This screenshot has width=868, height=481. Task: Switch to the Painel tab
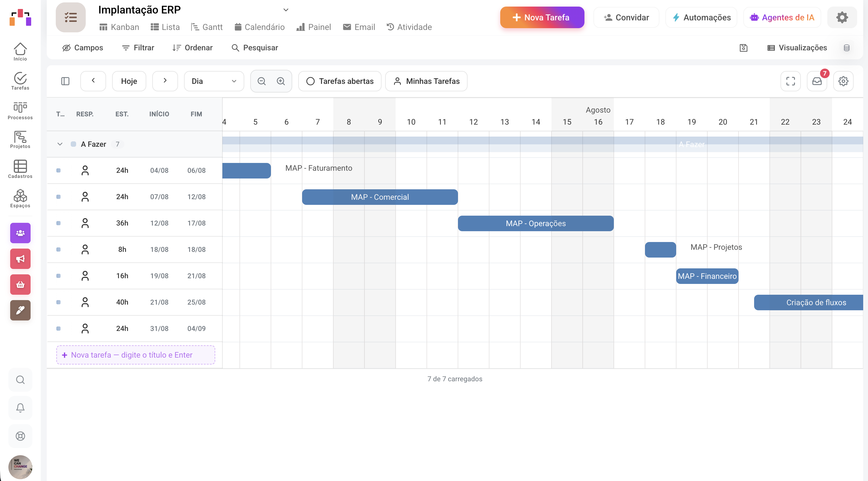[x=314, y=27]
